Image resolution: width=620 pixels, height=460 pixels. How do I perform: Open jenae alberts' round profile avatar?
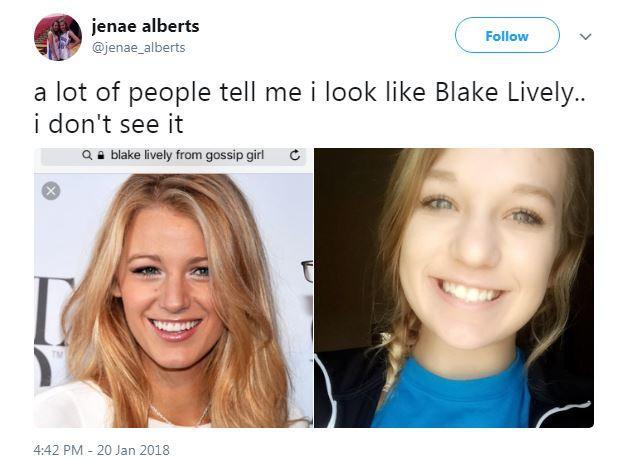tap(58, 37)
